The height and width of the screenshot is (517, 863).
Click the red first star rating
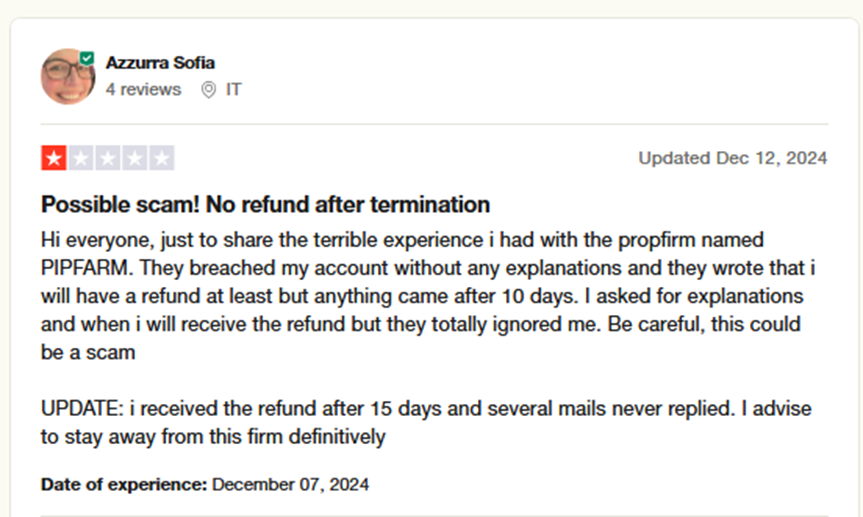click(53, 158)
